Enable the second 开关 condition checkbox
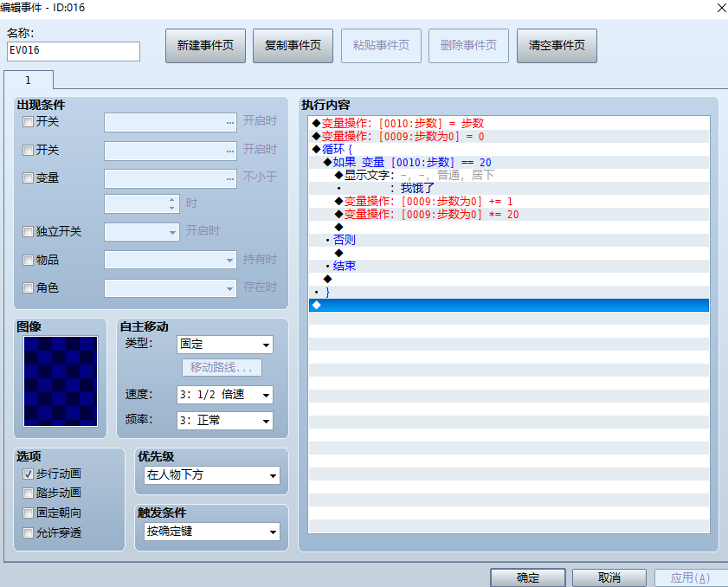Image resolution: width=728 pixels, height=587 pixels. (29, 150)
